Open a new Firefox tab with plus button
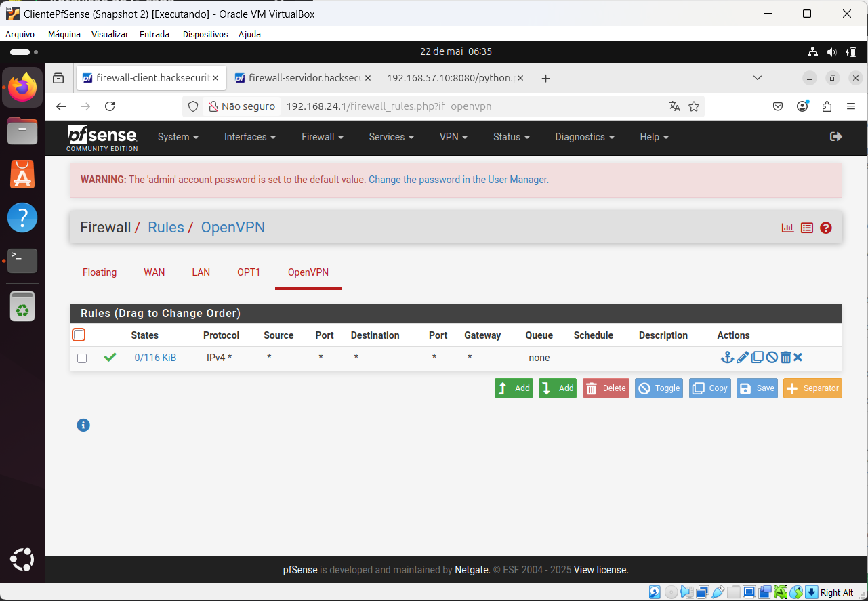This screenshot has width=868, height=601. pos(545,78)
